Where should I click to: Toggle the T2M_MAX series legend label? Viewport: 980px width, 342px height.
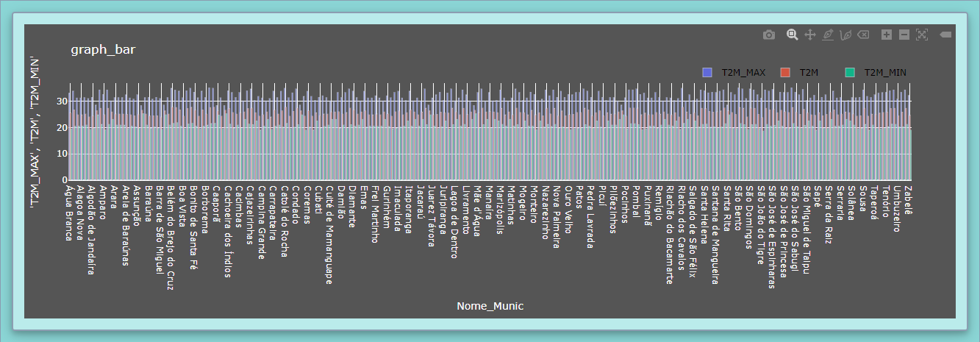coord(743,72)
